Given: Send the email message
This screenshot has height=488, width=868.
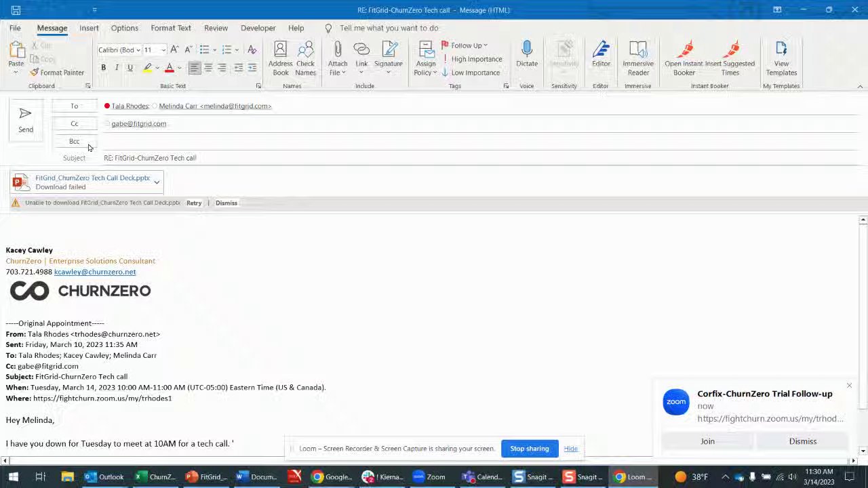Looking at the screenshot, I should tap(26, 120).
